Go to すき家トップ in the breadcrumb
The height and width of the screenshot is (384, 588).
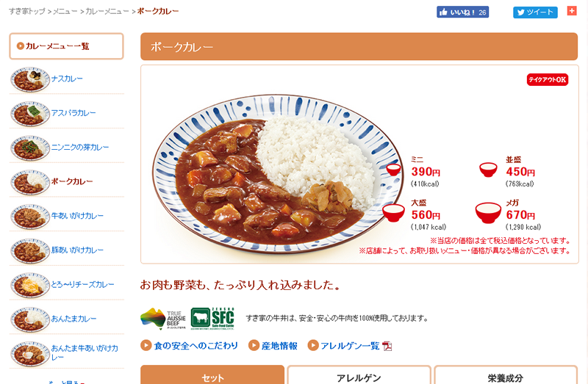pyautogui.click(x=27, y=11)
